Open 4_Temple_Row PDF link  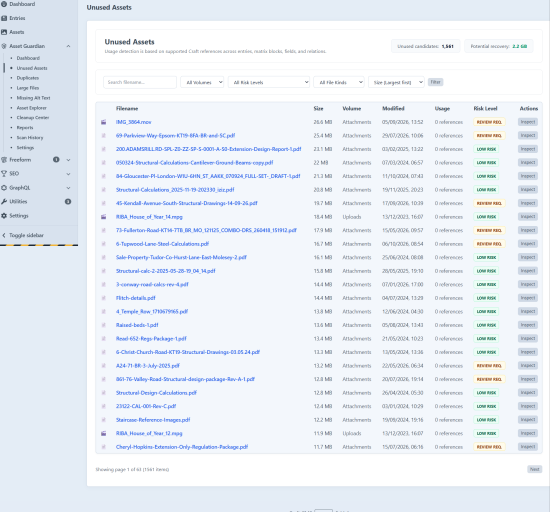pos(152,312)
